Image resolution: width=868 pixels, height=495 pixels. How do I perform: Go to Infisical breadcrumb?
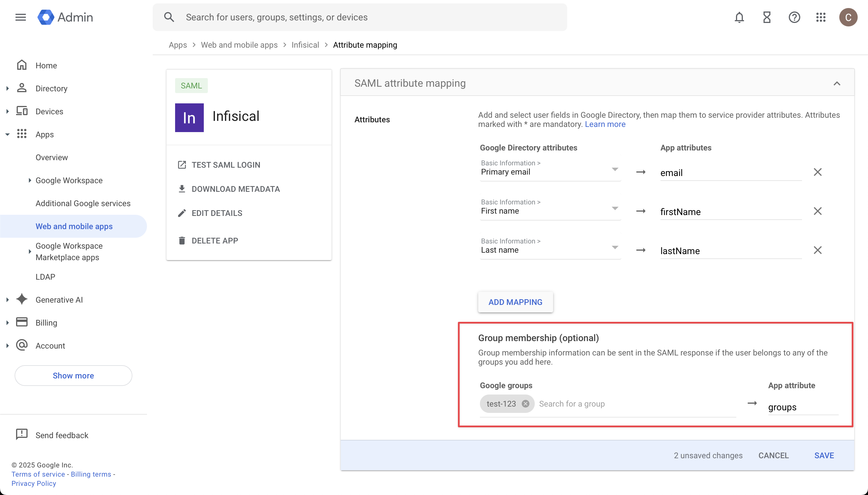pyautogui.click(x=305, y=45)
